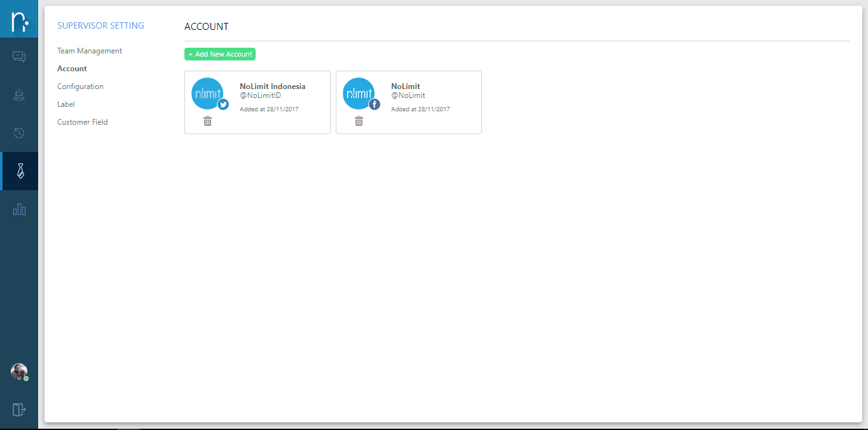
Task: Click the NoLimit Indonesia account avatar
Action: [207, 94]
